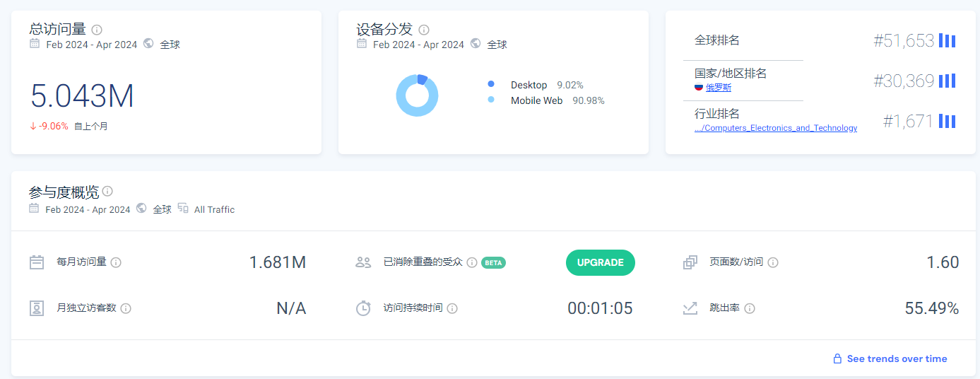Click info icon next to 设备分发
980x379 pixels.
(424, 30)
